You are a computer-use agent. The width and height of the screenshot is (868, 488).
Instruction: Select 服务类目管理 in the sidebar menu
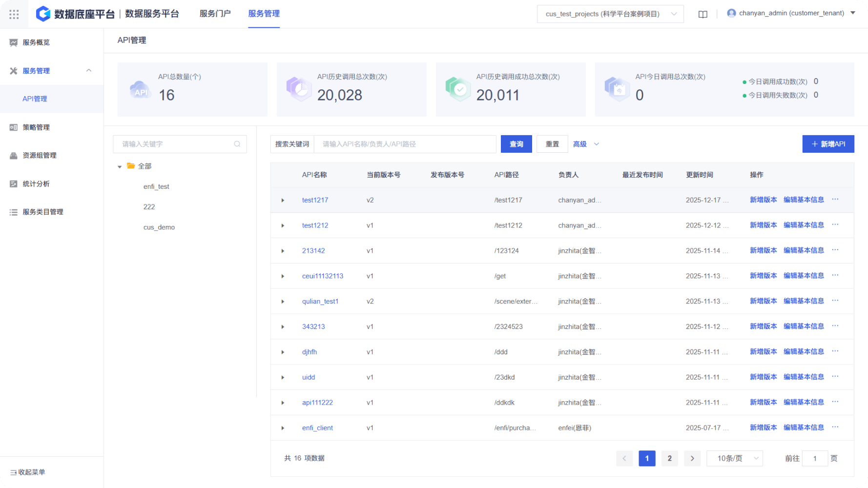click(42, 212)
